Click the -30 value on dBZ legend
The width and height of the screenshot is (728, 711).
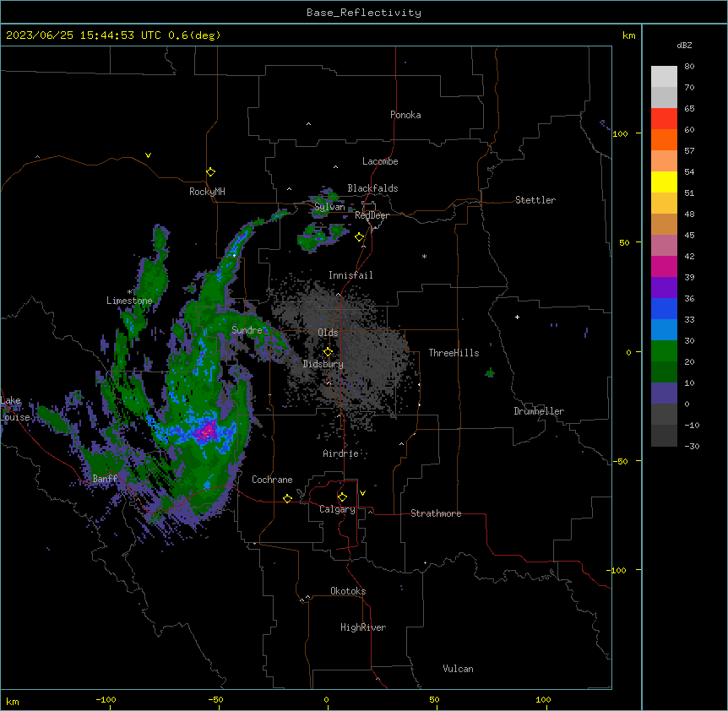(x=692, y=446)
